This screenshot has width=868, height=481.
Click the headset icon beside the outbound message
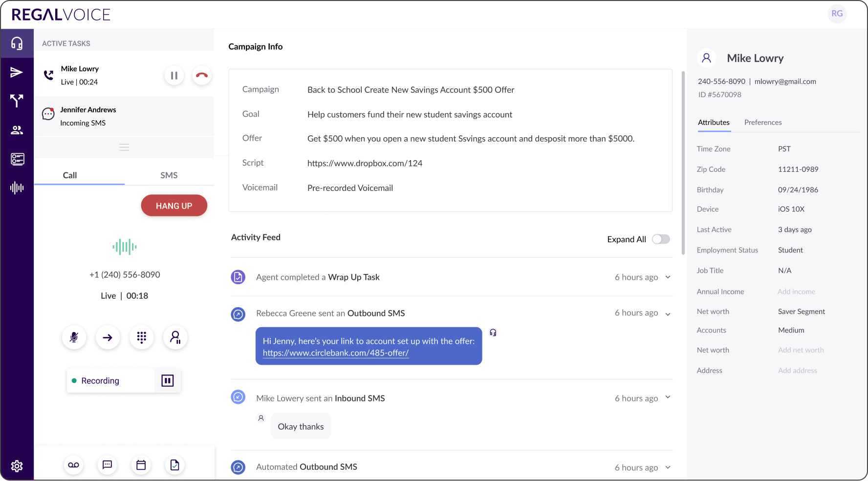[493, 333]
